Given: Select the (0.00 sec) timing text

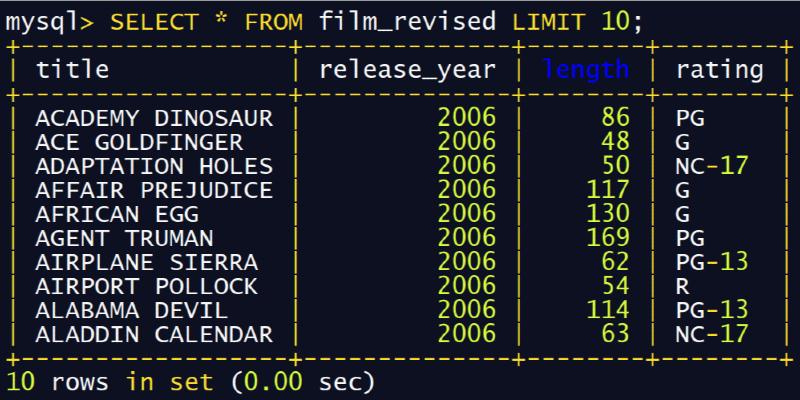Looking at the screenshot, I should pyautogui.click(x=303, y=382).
